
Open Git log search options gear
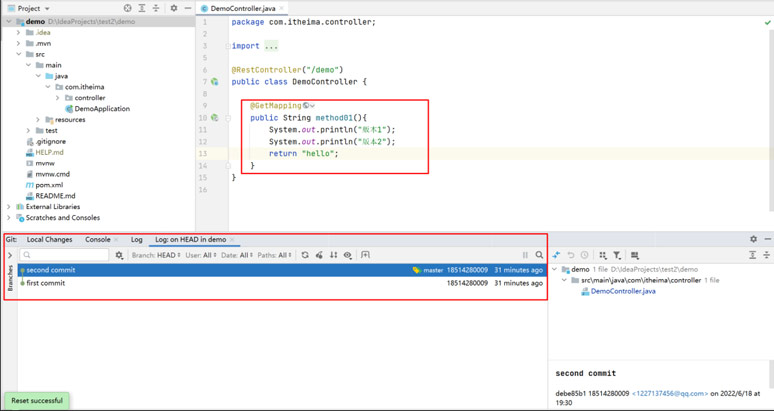coord(119,255)
